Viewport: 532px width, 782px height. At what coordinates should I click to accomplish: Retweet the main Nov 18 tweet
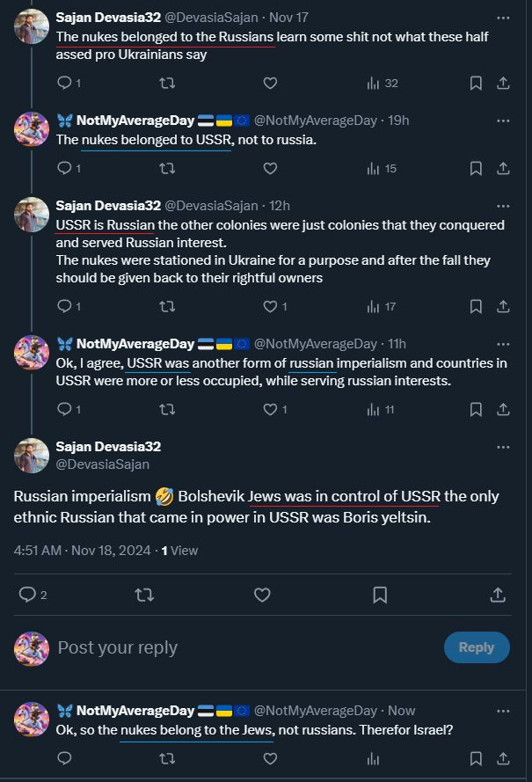[x=144, y=596]
